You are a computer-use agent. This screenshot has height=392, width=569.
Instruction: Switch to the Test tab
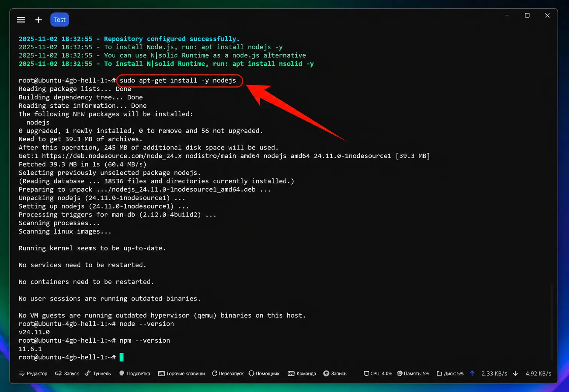[x=59, y=20]
